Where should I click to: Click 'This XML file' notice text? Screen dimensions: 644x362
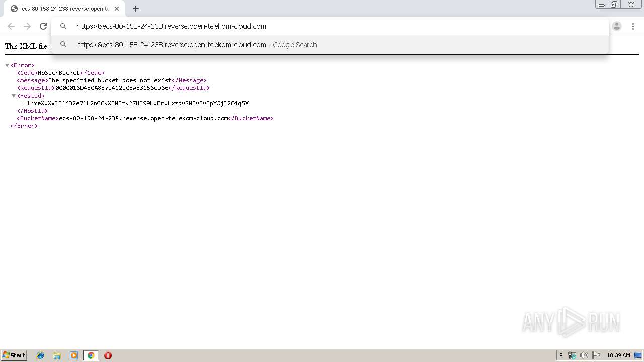point(26,46)
